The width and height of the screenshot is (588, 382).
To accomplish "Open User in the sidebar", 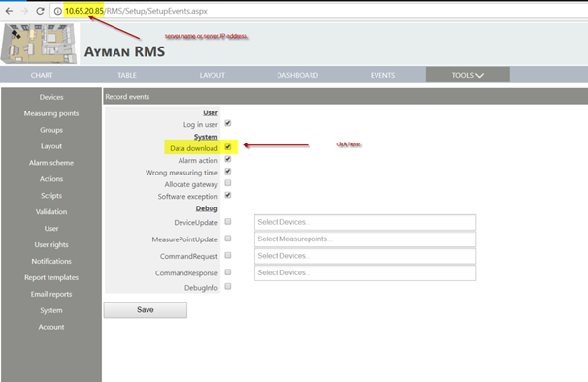I will (51, 228).
